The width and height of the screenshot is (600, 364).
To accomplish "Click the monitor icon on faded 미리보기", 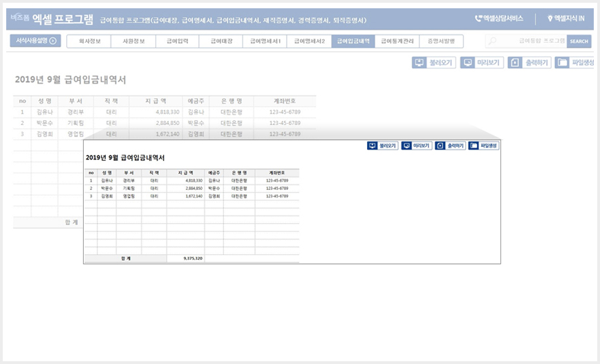I will pos(467,63).
